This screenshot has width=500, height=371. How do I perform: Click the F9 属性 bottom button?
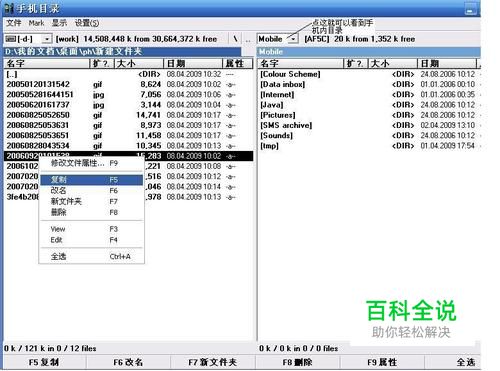pyautogui.click(x=382, y=362)
